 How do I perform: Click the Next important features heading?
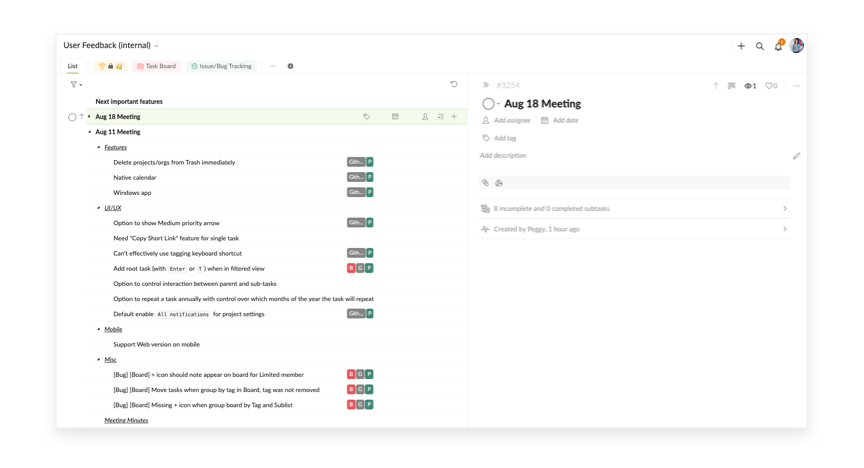pyautogui.click(x=129, y=102)
